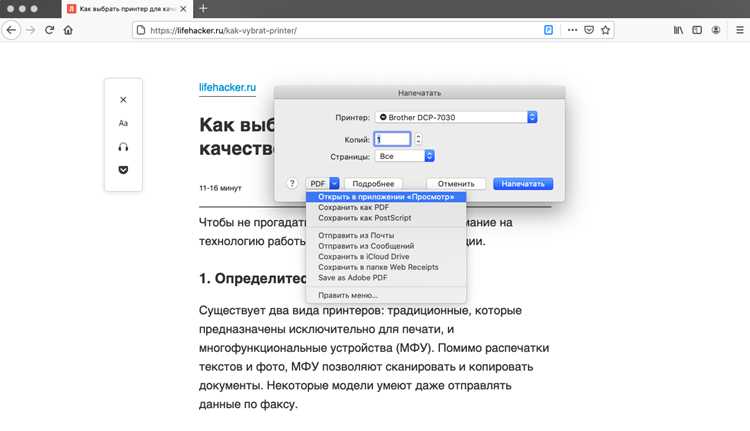This screenshot has height=431, width=750.
Task: Show the sidebars toolbar icon
Action: pyautogui.click(x=697, y=30)
